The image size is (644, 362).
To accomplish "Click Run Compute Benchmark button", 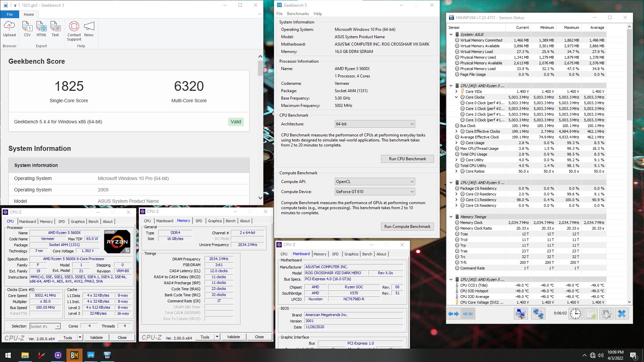I will (407, 227).
